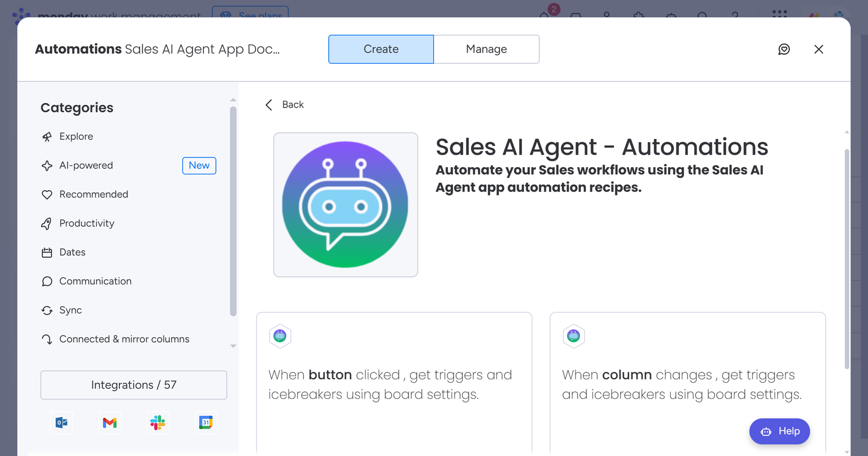Click the monday work management logo
Image resolution: width=868 pixels, height=456 pixels.
[107, 15]
